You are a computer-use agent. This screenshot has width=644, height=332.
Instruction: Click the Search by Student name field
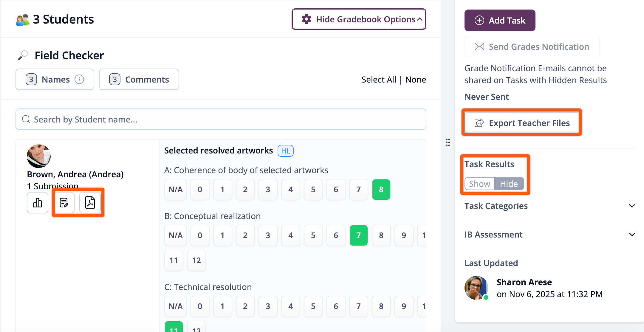tap(221, 119)
